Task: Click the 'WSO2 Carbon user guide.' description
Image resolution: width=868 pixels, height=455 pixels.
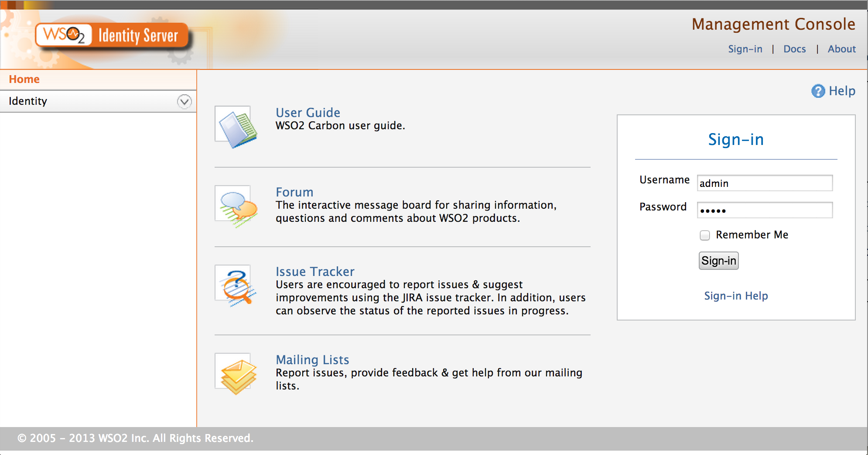Action: coord(340,126)
